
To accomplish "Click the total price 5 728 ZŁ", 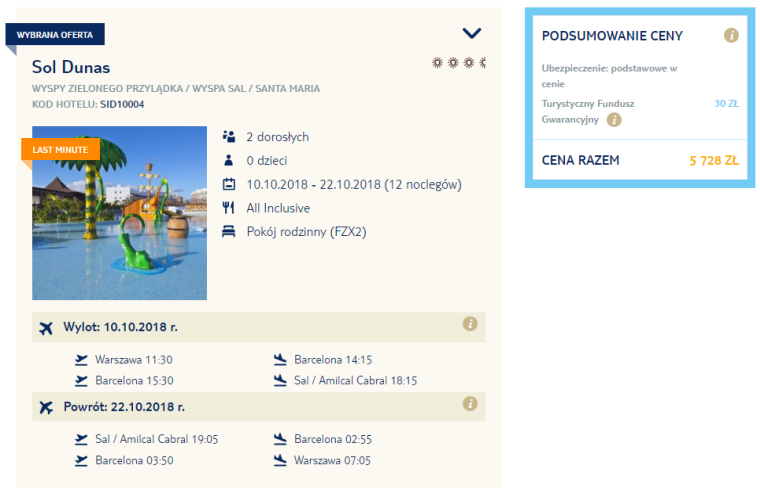I will [713, 160].
